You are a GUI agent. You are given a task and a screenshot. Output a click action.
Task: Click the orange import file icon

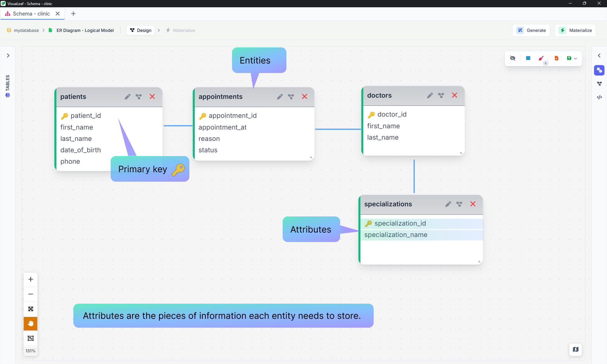(x=556, y=58)
